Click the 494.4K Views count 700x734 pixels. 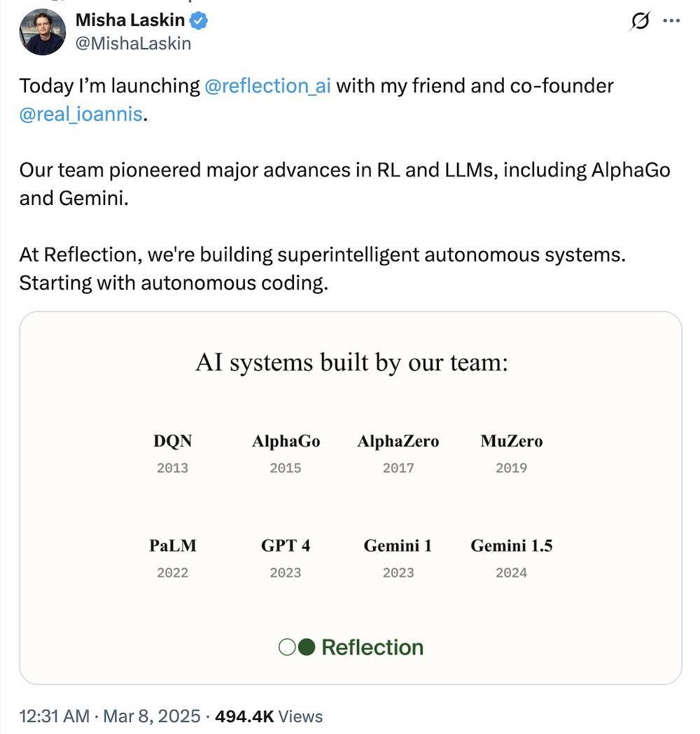269,716
